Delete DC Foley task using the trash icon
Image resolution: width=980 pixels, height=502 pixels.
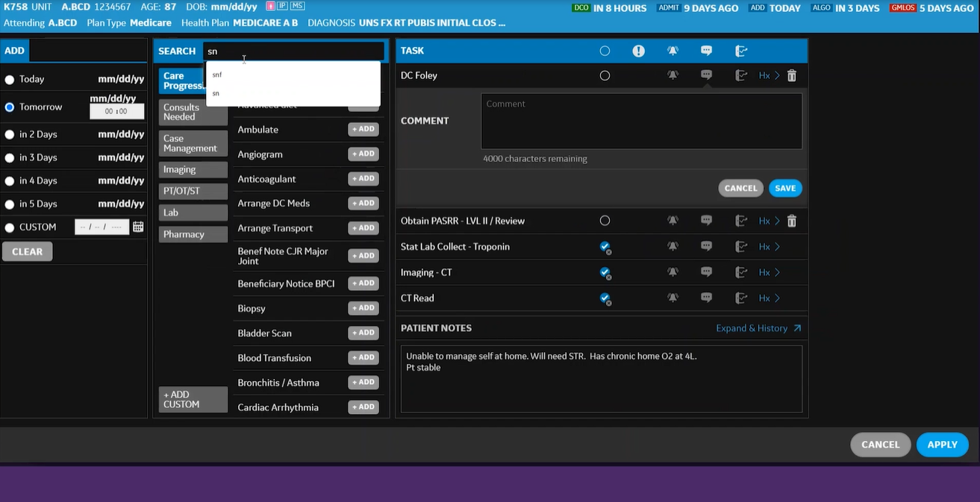(x=791, y=75)
